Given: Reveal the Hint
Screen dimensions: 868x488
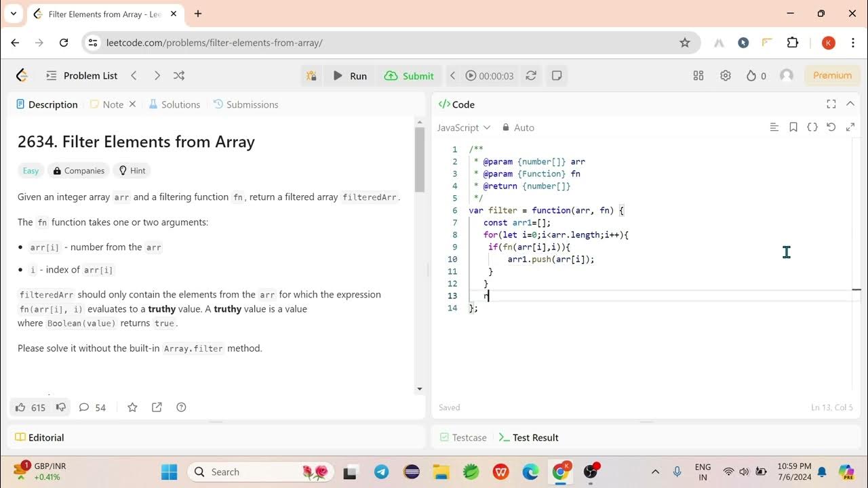Looking at the screenshot, I should 132,171.
